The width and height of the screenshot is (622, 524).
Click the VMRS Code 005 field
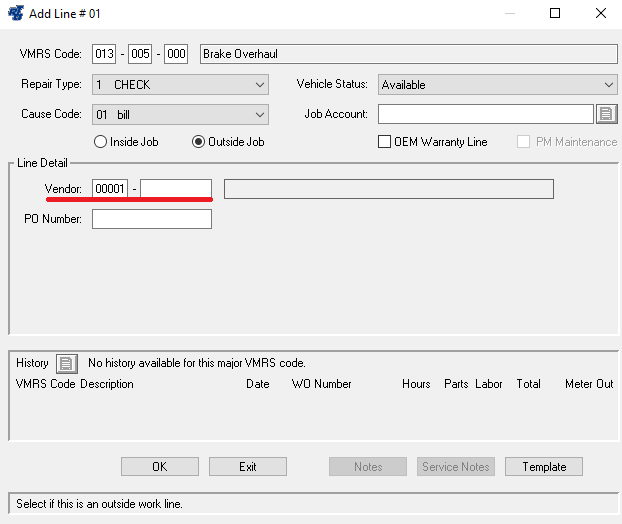pos(140,55)
